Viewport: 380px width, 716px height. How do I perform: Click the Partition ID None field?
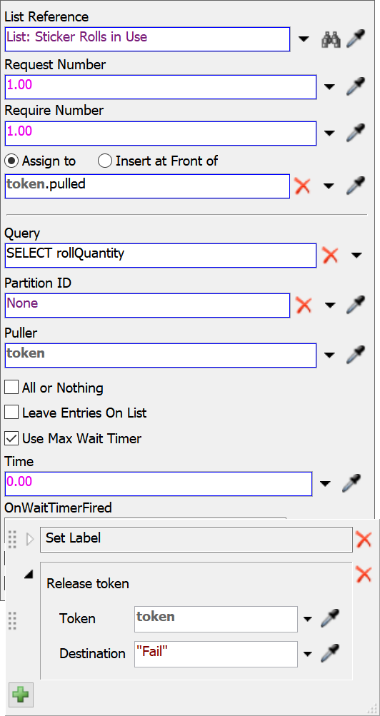point(147,305)
